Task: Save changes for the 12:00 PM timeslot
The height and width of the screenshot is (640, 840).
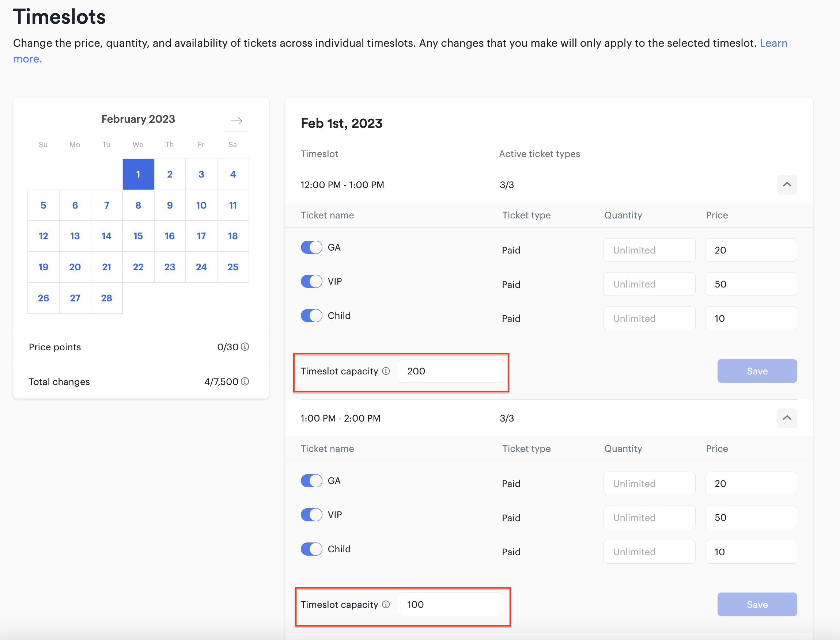Action: pos(757,371)
